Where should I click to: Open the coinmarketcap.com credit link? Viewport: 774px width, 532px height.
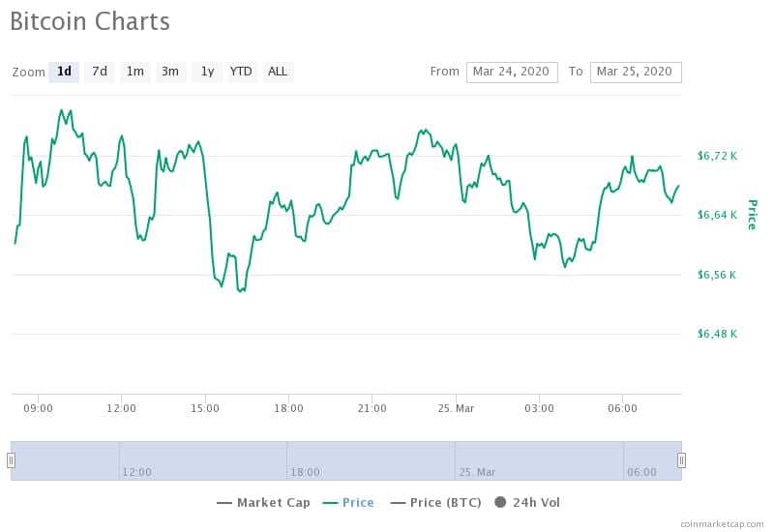coord(722,524)
